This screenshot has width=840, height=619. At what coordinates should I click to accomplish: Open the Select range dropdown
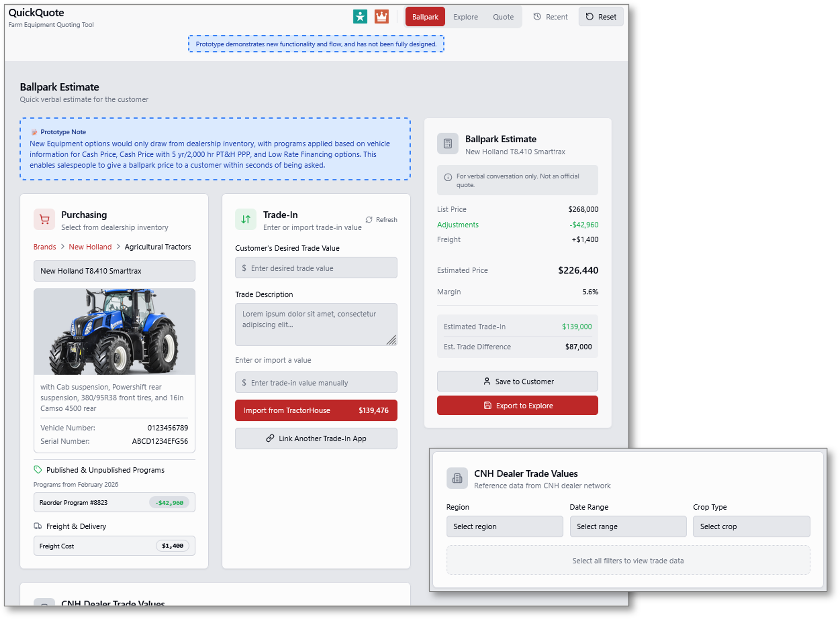tap(628, 527)
